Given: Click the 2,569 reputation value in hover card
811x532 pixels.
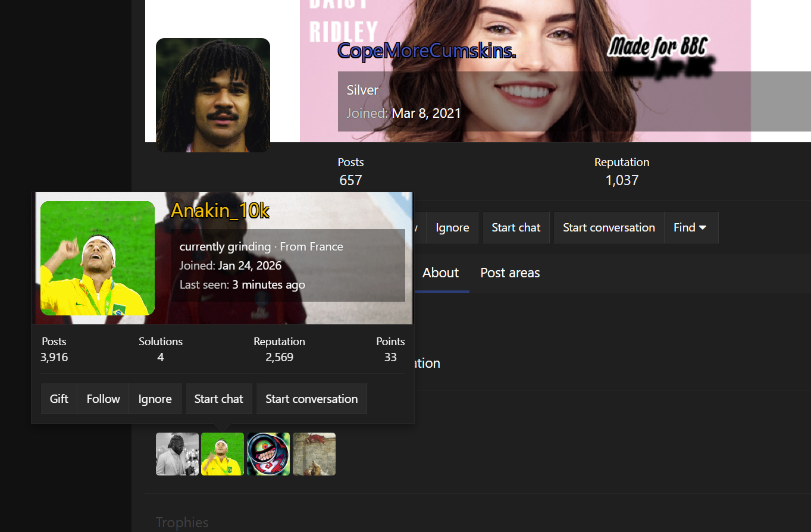Looking at the screenshot, I should click(280, 357).
